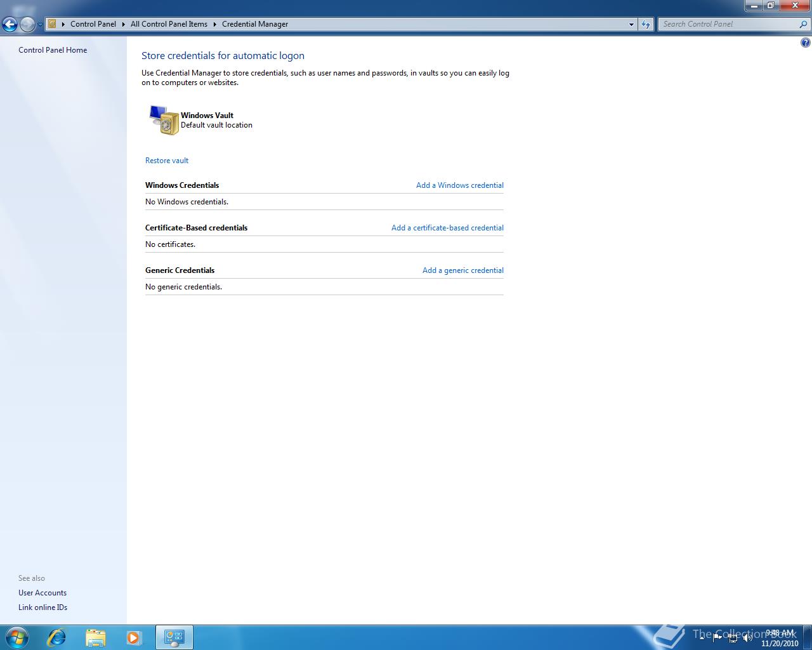Screen dimensions: 812x650
Task: Select the Credential Manager breadcrumb
Action: click(255, 24)
